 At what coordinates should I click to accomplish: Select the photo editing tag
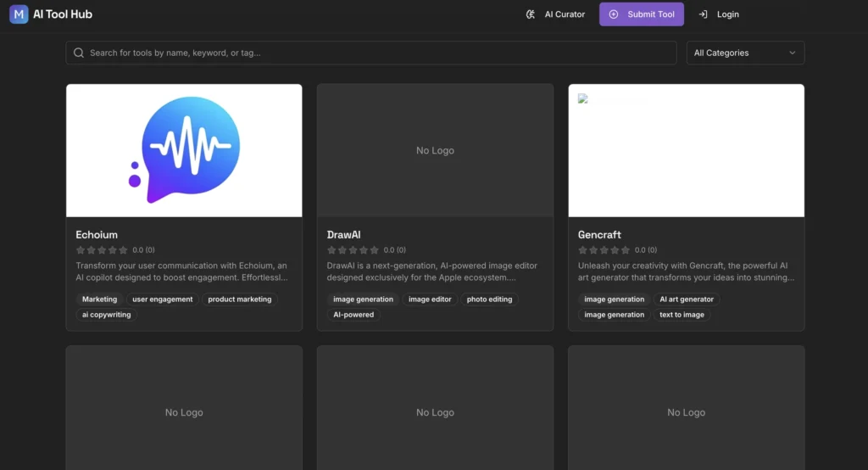tap(489, 299)
